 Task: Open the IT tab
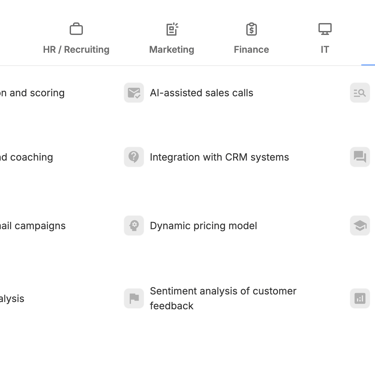[325, 38]
